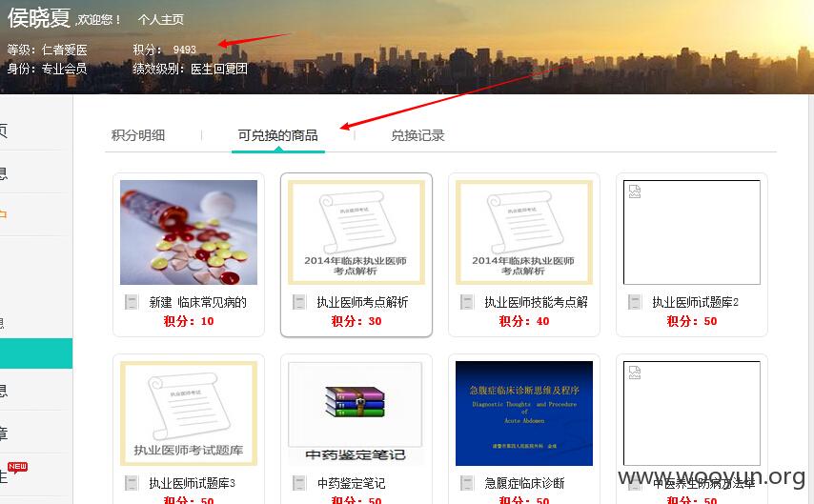Click the user name 侯晓夏
Image resolution: width=814 pixels, height=504 pixels.
point(39,18)
